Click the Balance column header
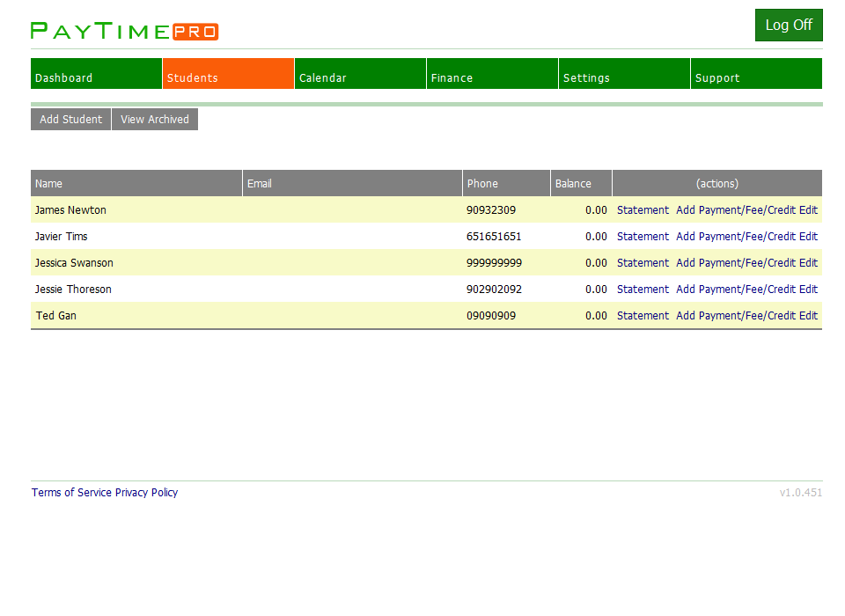845x616 pixels. (582, 183)
